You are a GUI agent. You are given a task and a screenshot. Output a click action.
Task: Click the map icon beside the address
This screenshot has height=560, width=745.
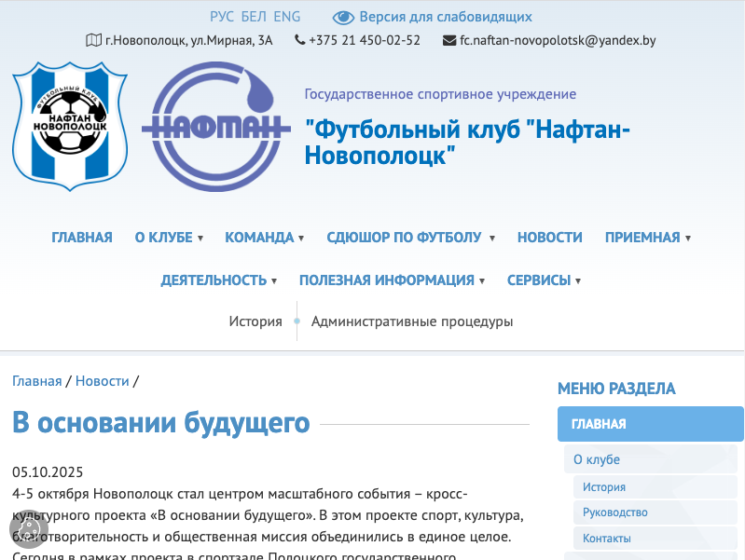tap(93, 40)
